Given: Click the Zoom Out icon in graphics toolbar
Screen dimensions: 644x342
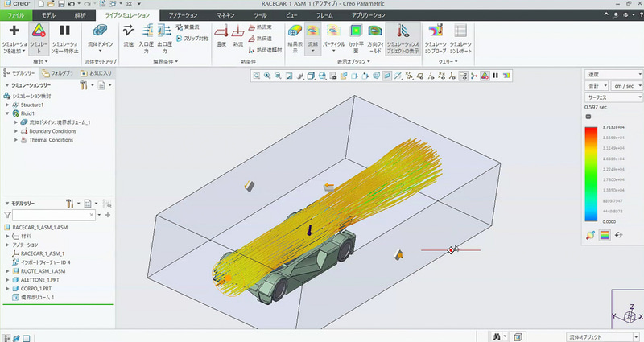Looking at the screenshot, I should coord(278,76).
